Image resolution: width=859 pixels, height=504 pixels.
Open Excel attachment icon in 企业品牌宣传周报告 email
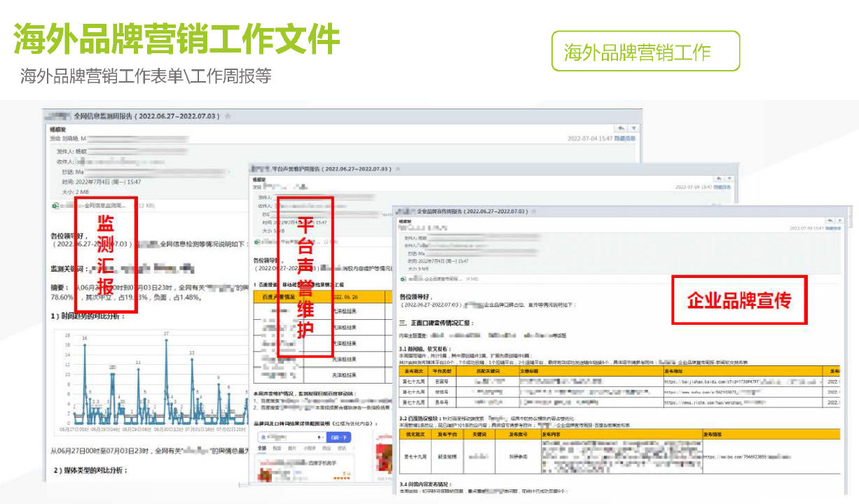[403, 278]
